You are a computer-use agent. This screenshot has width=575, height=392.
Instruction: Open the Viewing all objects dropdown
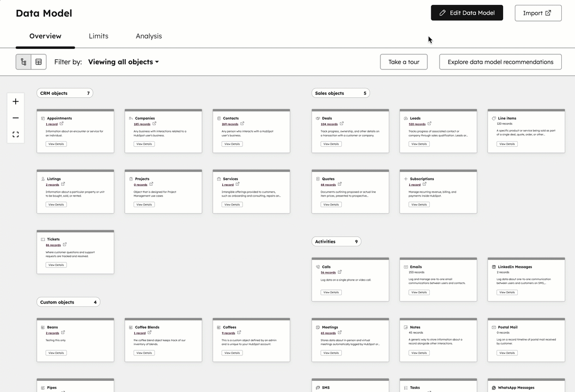click(x=122, y=62)
